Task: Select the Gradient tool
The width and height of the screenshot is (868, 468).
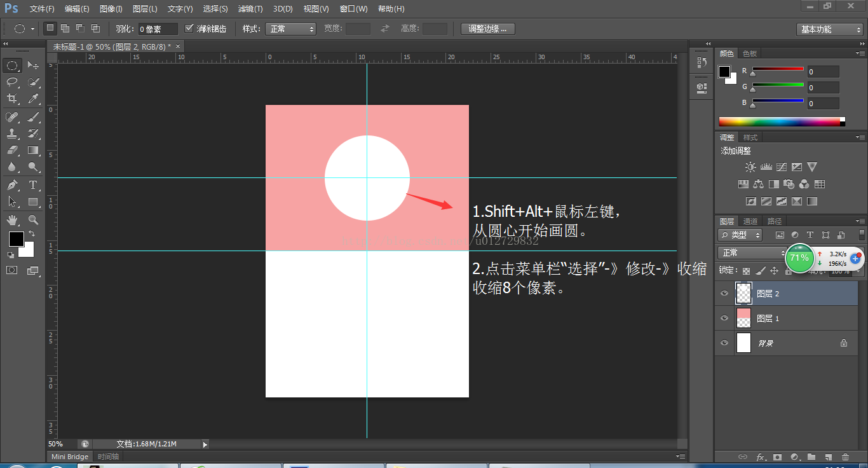Action: tap(33, 150)
